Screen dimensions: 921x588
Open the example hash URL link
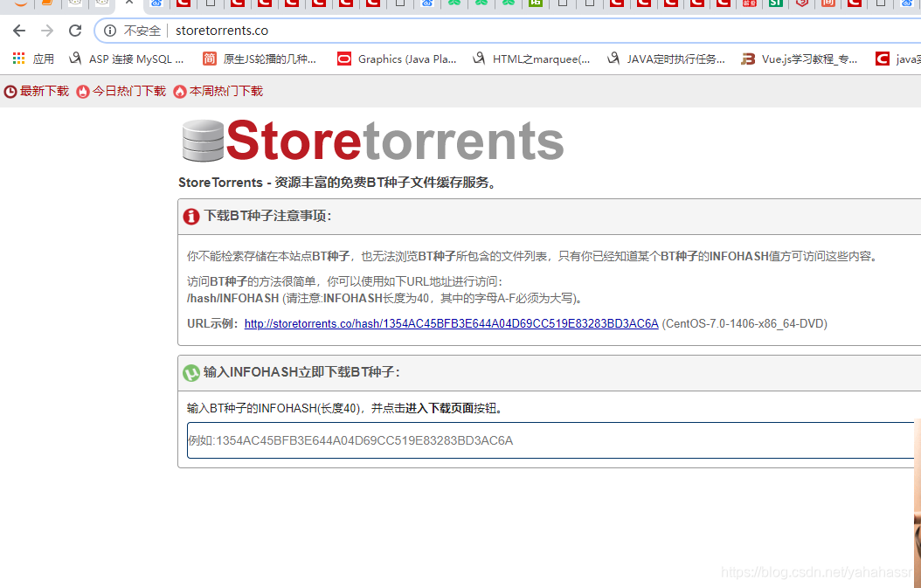pyautogui.click(x=451, y=323)
